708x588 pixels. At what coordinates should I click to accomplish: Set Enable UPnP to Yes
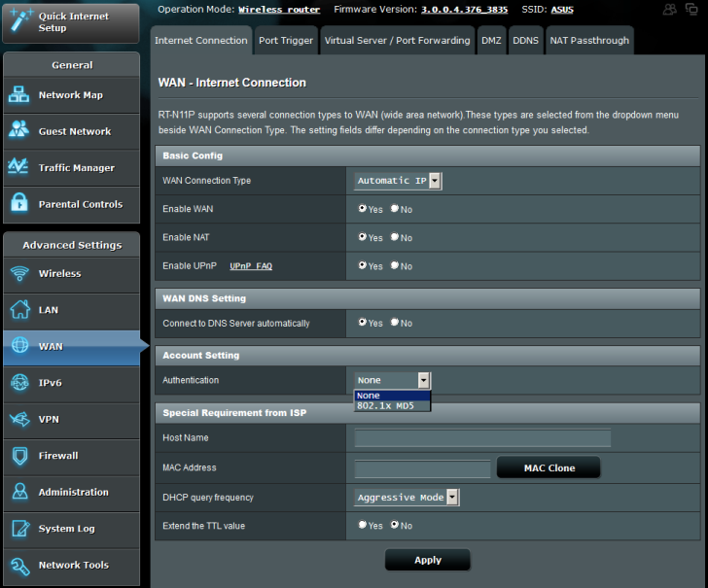[x=362, y=265]
